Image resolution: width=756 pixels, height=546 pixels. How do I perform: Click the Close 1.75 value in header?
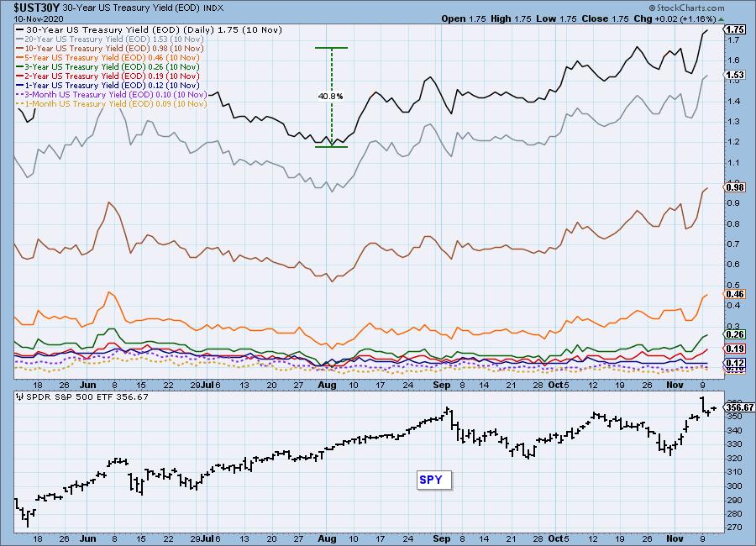coord(605,18)
